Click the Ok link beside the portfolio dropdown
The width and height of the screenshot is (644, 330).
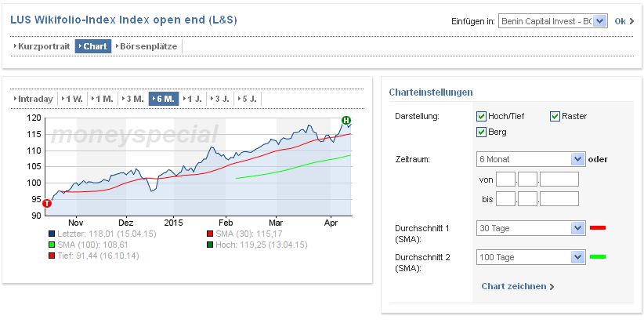(x=620, y=21)
